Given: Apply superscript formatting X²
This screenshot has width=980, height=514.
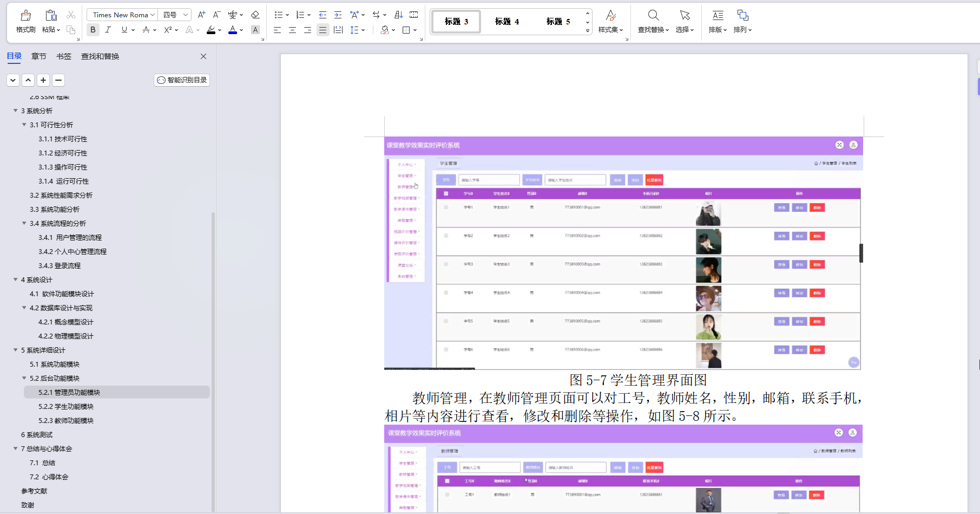Looking at the screenshot, I should pyautogui.click(x=167, y=30).
